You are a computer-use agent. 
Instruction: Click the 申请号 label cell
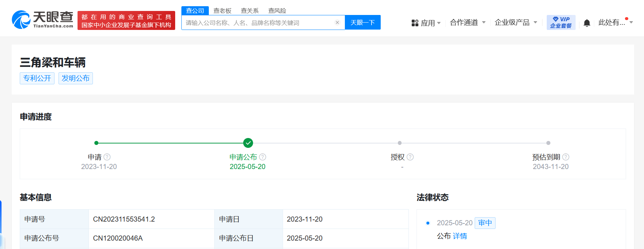(x=54, y=219)
